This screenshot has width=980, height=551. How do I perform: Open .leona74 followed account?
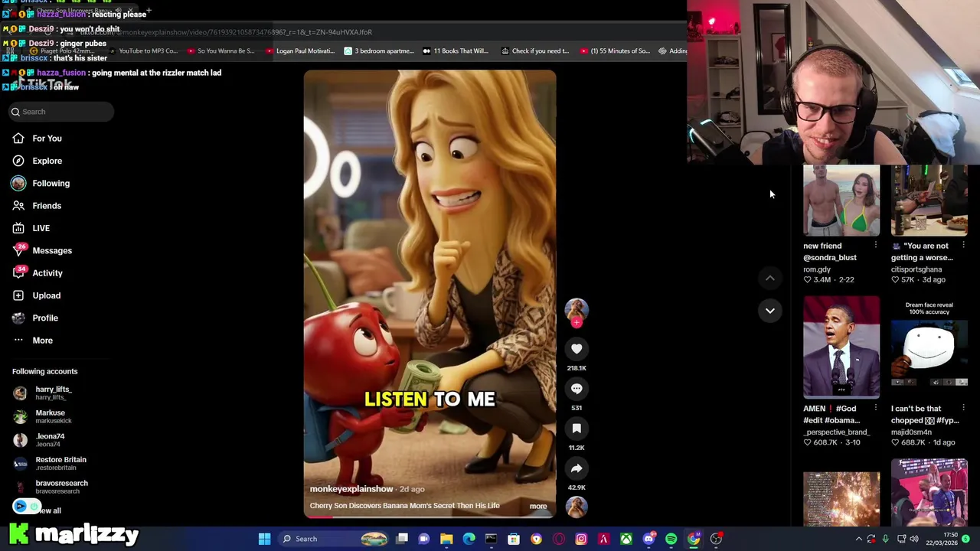click(x=40, y=440)
